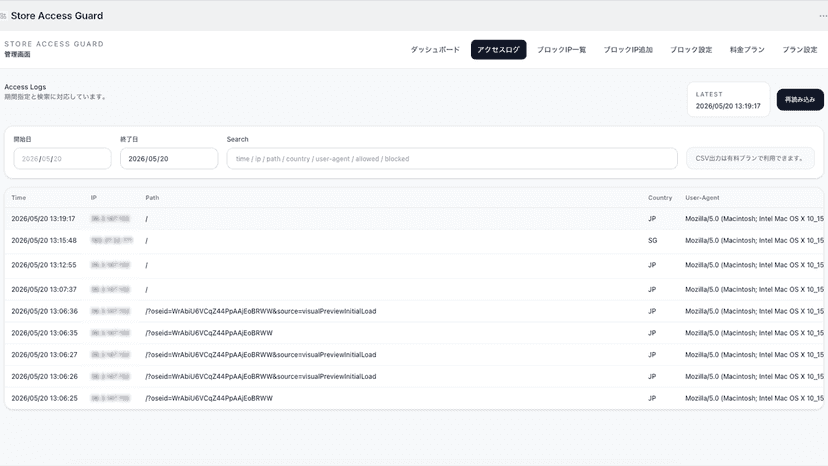Select the log row at 13:07:37
The image size is (828, 466).
click(414, 290)
